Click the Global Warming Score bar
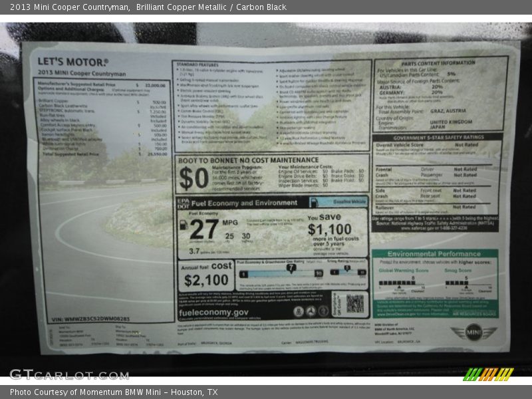 click(x=396, y=283)
